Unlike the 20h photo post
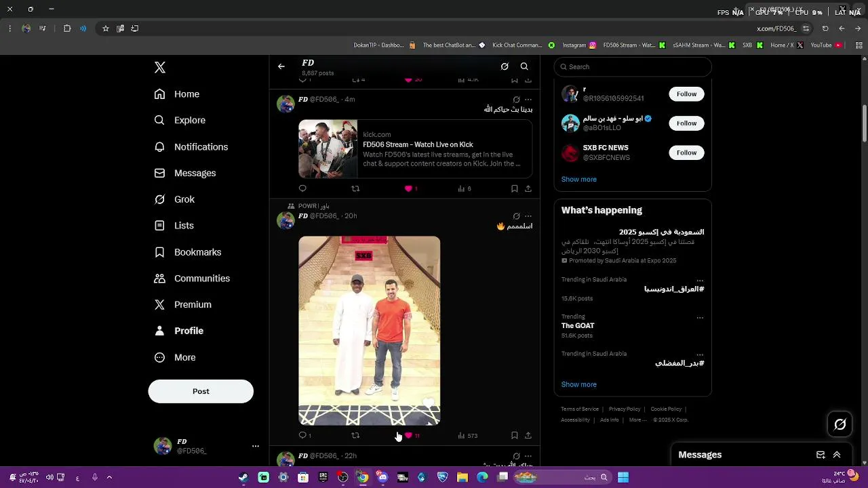868x488 pixels. pyautogui.click(x=408, y=435)
